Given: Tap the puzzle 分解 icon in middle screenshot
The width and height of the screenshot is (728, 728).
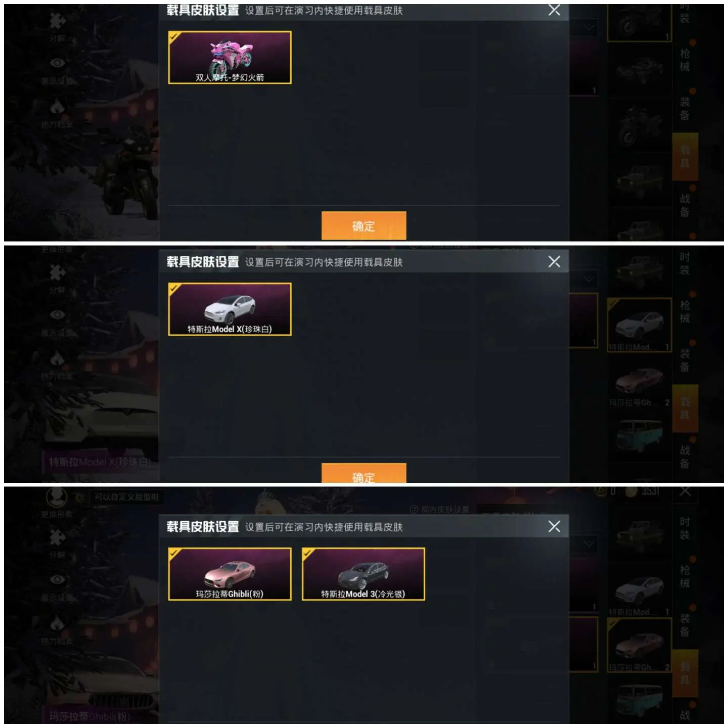Looking at the screenshot, I should pyautogui.click(x=57, y=273).
